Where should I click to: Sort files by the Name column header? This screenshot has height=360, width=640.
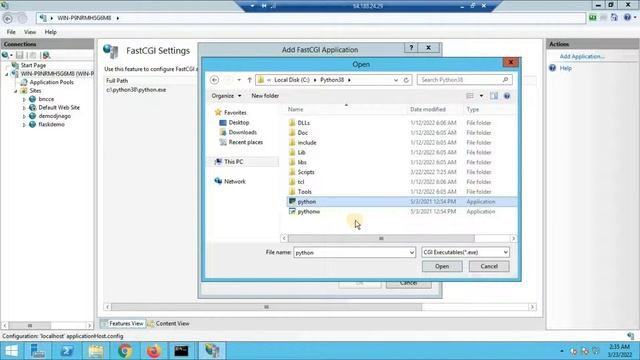tap(296, 109)
